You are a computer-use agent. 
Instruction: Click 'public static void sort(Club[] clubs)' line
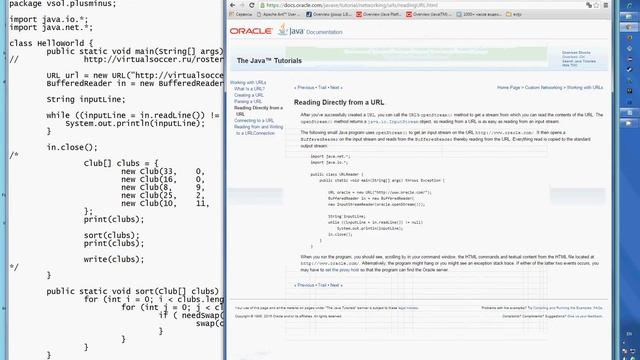point(133,291)
